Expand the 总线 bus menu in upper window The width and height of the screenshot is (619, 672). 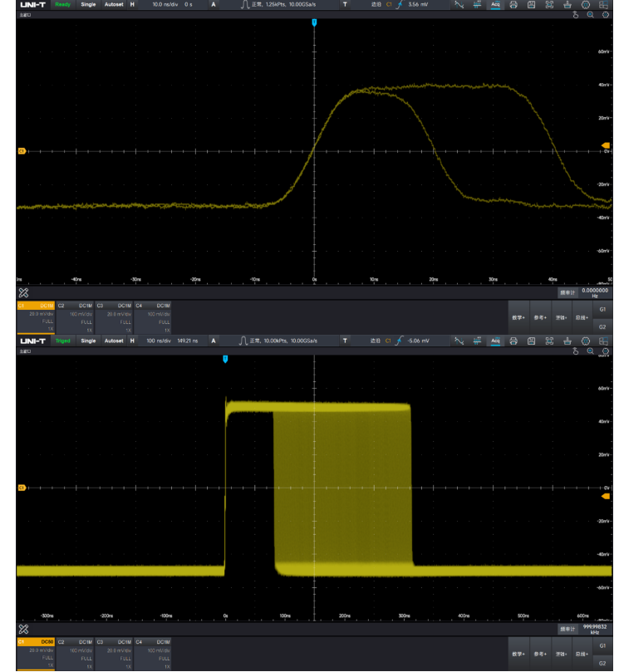[x=581, y=317]
